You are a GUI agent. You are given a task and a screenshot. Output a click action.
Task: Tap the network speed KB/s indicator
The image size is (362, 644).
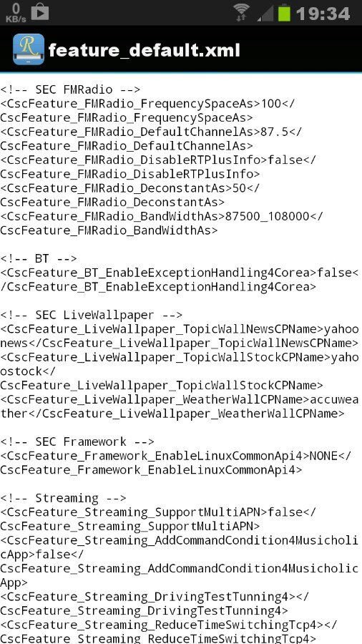point(15,12)
